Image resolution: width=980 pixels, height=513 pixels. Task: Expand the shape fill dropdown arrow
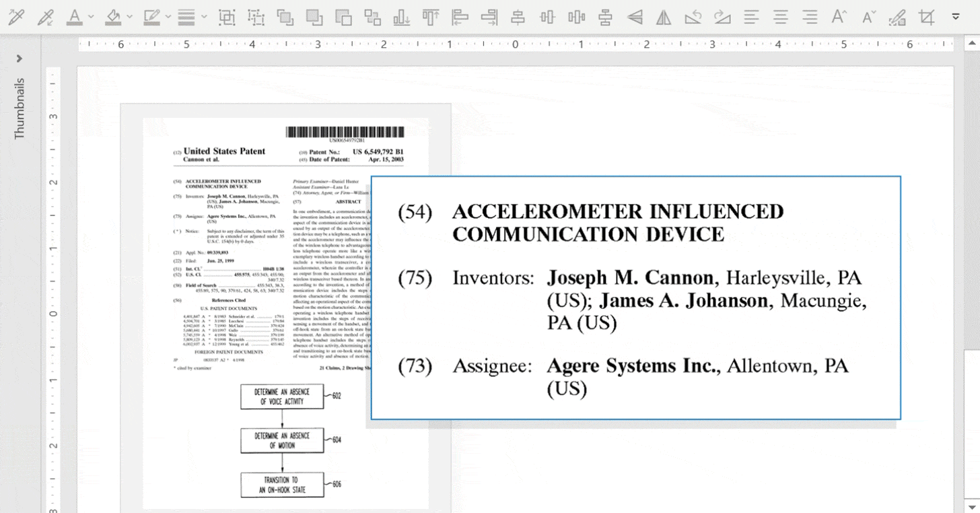[x=130, y=17]
